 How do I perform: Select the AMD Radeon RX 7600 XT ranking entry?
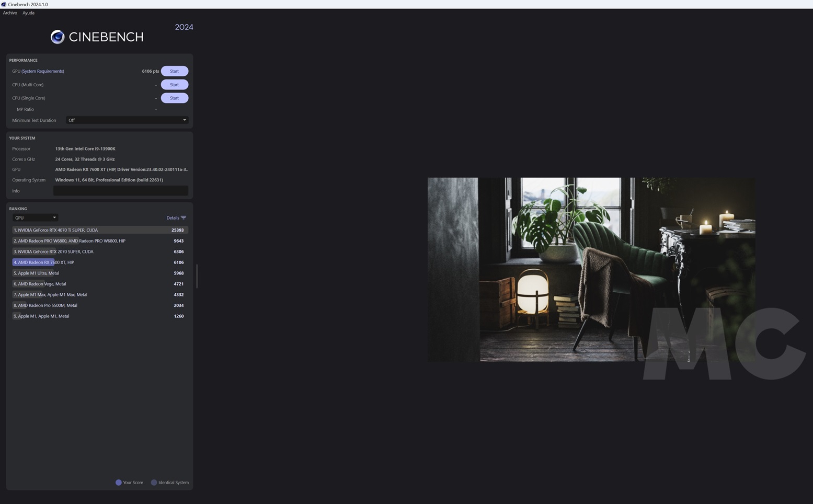click(x=99, y=262)
